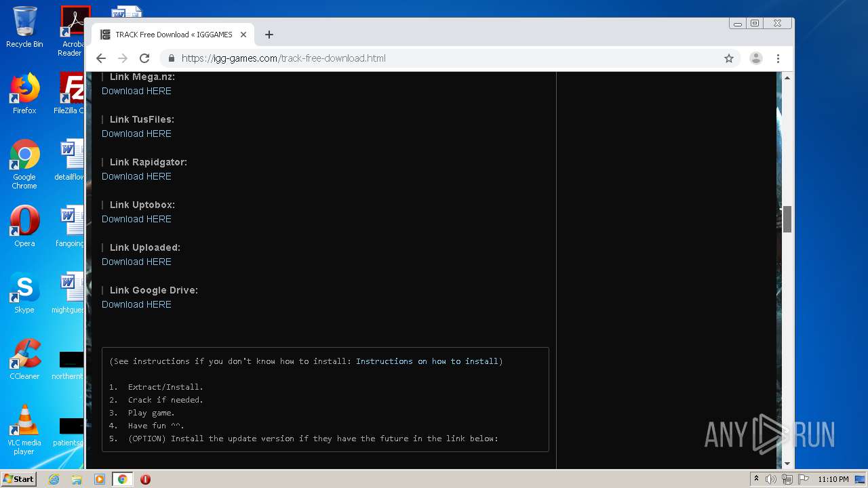Click the scrollbar down arrow
The width and height of the screenshot is (868, 488).
tap(787, 464)
